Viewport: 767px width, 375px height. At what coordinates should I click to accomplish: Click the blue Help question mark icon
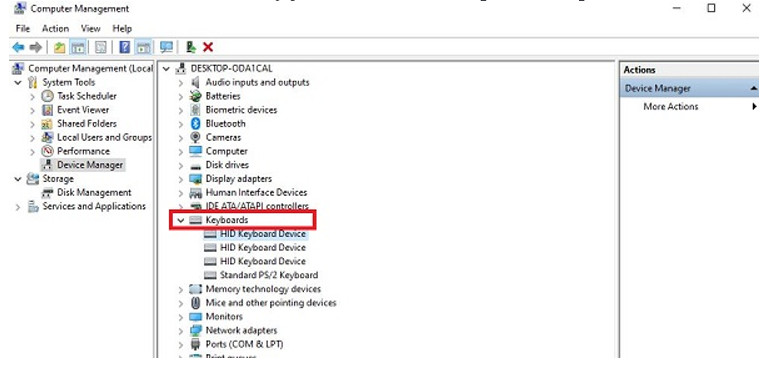(x=125, y=47)
